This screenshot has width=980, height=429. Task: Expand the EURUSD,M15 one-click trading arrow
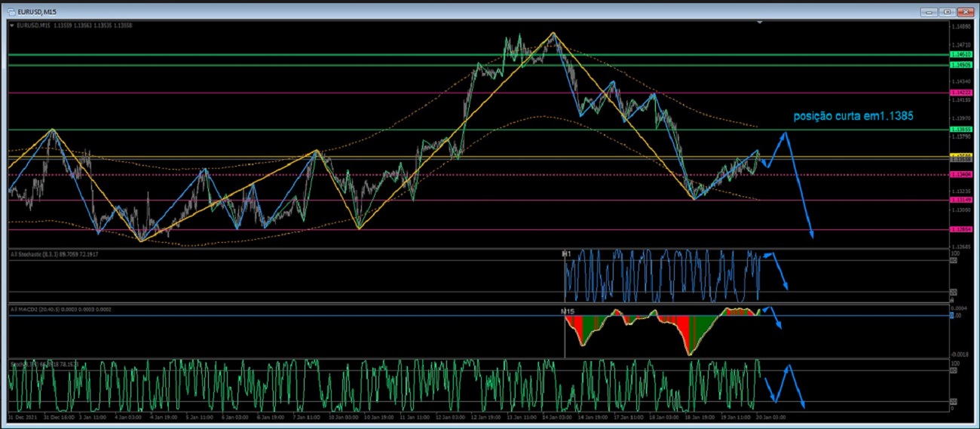[x=12, y=25]
